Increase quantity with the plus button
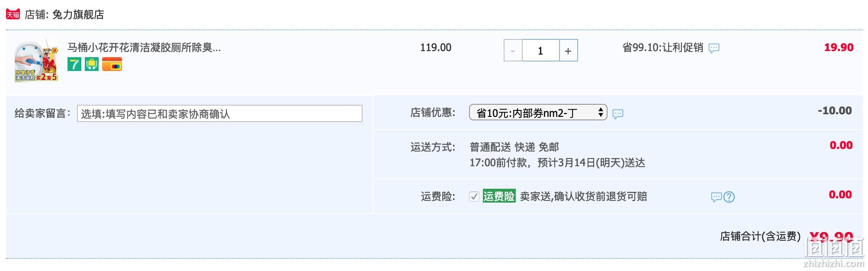 (x=568, y=51)
